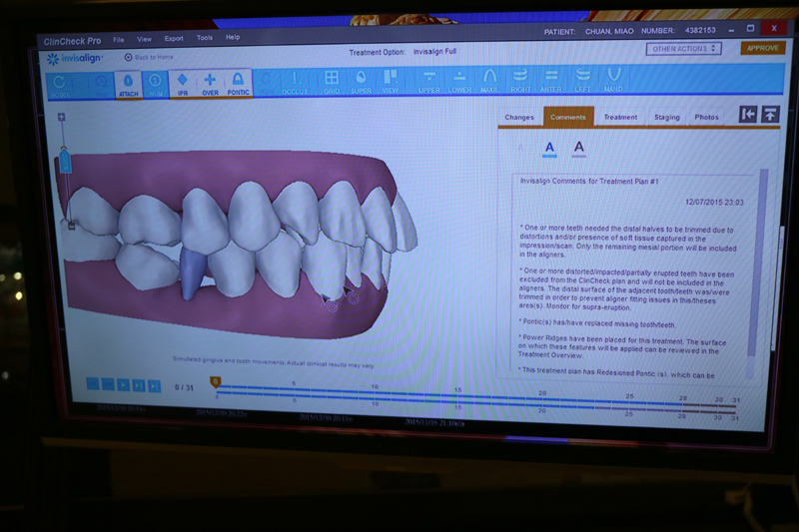The image size is (799, 532).
Task: Toggle the IPR display
Action: click(x=183, y=84)
